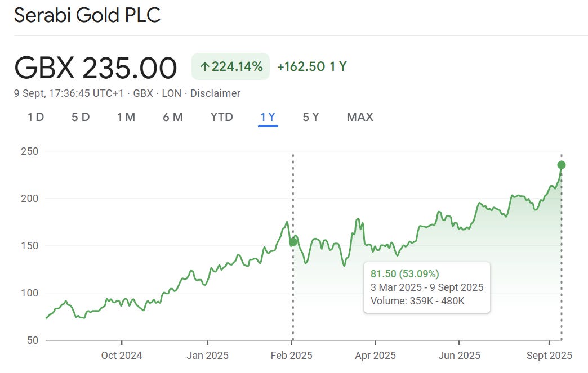Open the 5 Y chart view
The height and width of the screenshot is (373, 588).
(x=311, y=117)
